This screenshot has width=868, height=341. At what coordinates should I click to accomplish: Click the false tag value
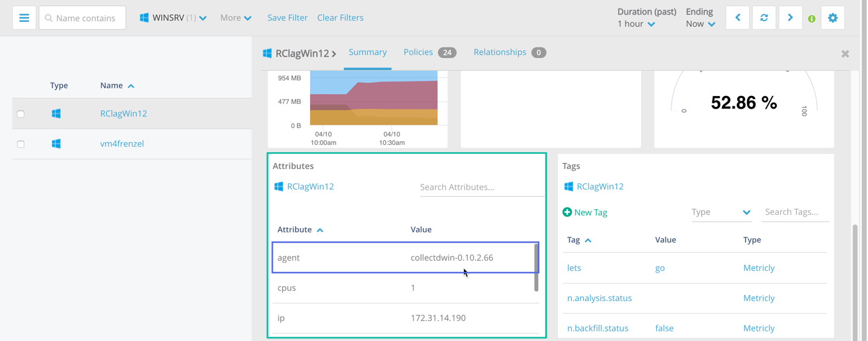click(664, 328)
